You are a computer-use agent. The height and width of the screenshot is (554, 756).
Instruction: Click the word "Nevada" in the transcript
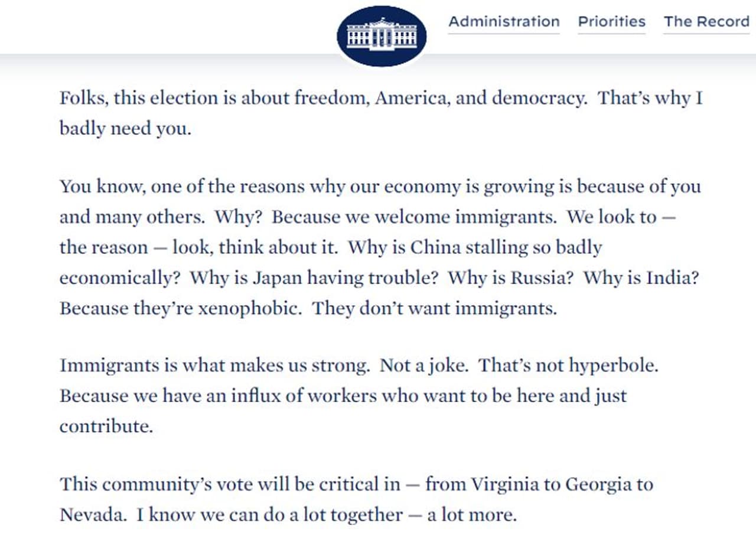click(x=92, y=515)
